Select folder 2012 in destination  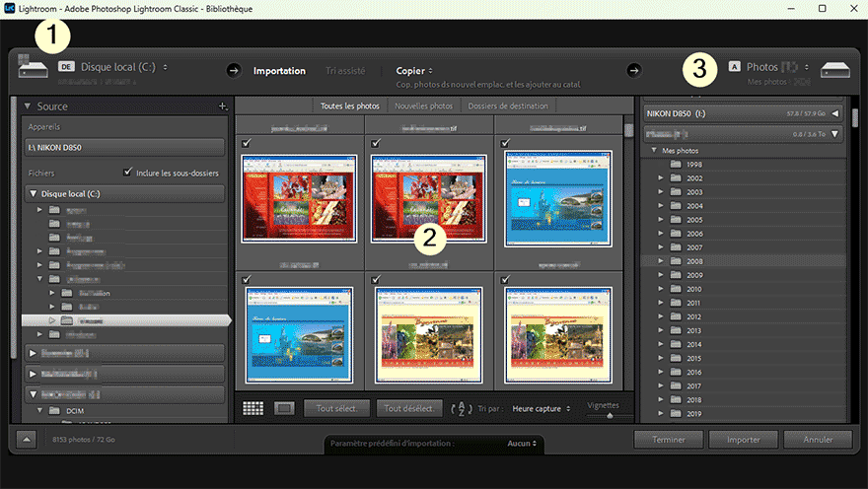pyautogui.click(x=693, y=316)
